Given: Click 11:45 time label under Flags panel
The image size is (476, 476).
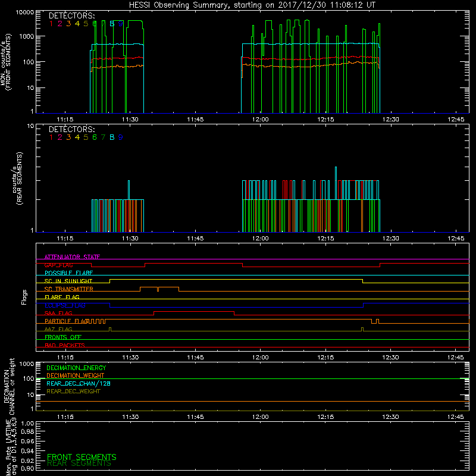Looking at the screenshot, I should coord(196,358).
